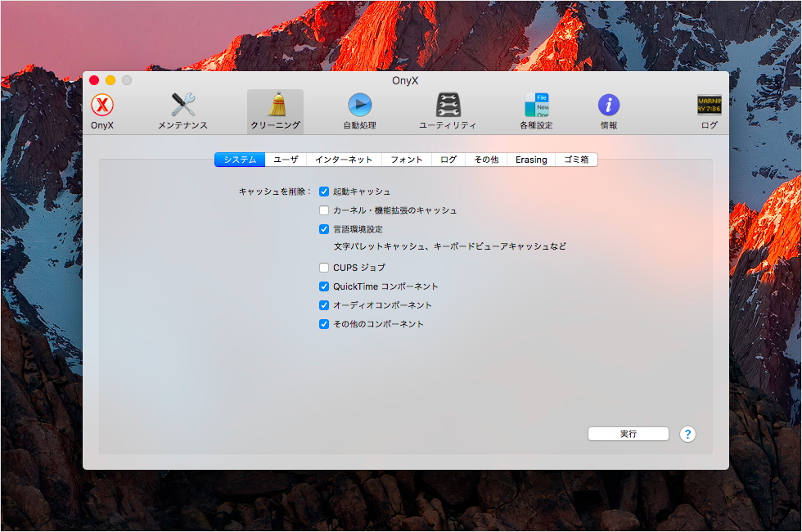The height and width of the screenshot is (532, 802).
Task: Uncheck QuickTime コンポーネント checkbox
Action: coord(324,286)
